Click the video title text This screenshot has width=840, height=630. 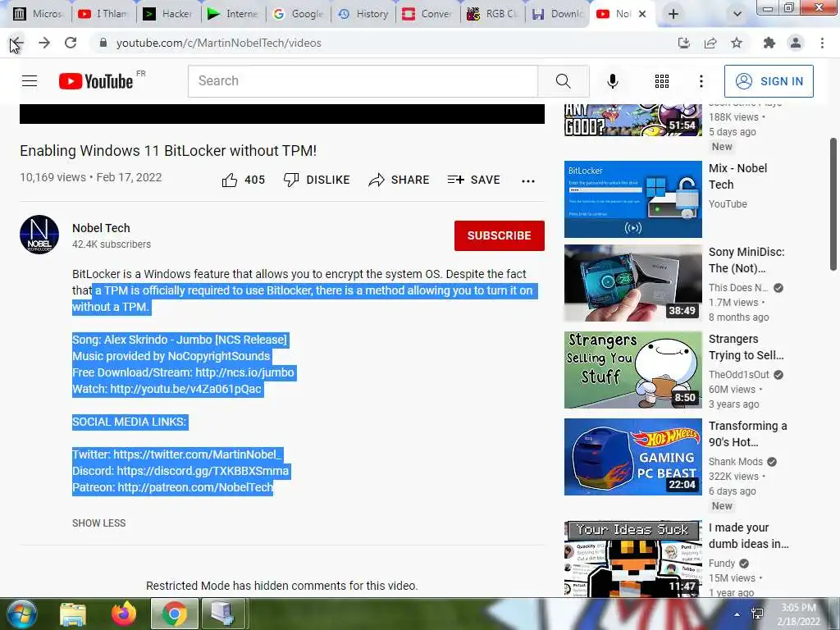(x=168, y=151)
